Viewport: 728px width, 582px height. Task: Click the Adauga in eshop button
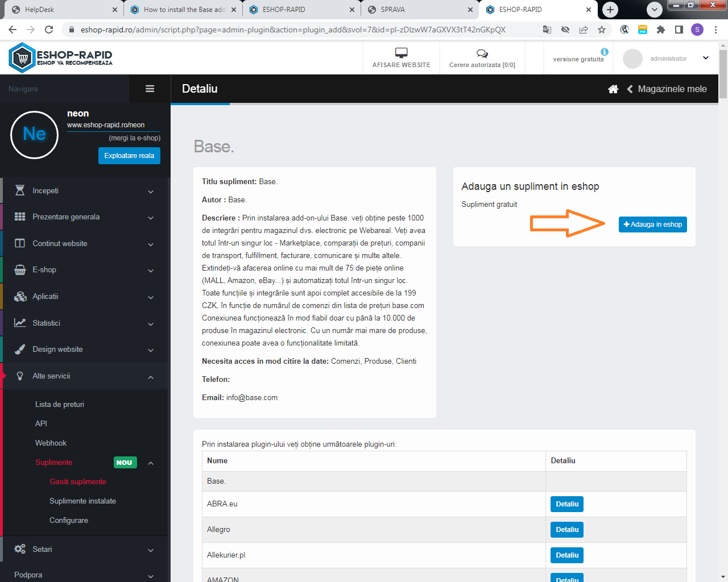pyautogui.click(x=653, y=225)
